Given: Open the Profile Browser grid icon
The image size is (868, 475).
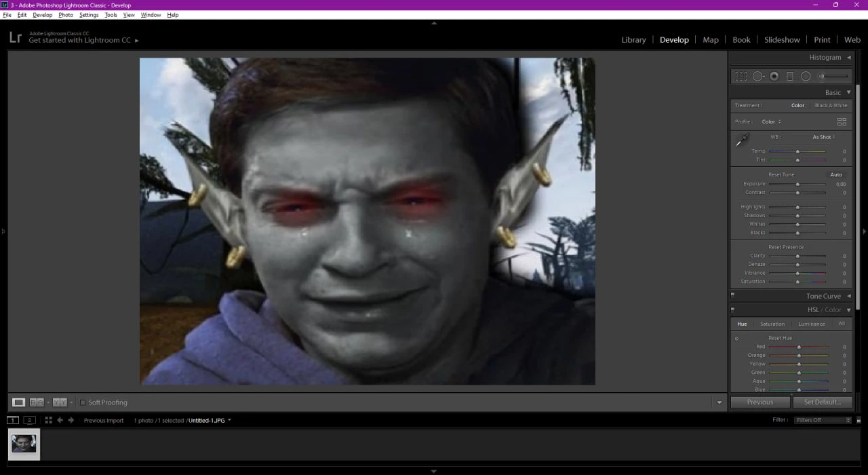Looking at the screenshot, I should pos(842,121).
